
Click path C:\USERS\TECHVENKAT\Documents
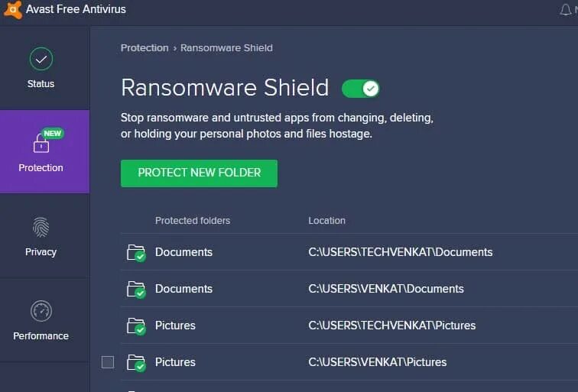pyautogui.click(x=401, y=252)
